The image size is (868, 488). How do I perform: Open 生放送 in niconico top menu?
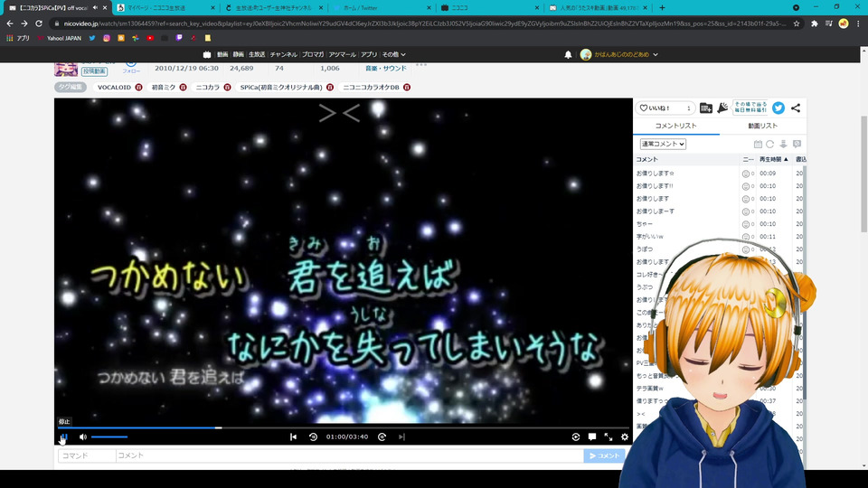[x=256, y=55]
